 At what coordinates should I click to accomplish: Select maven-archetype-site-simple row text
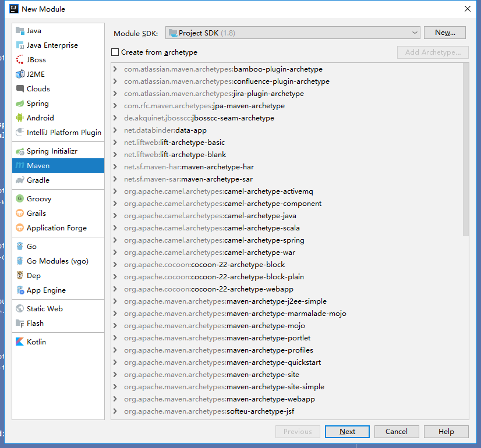click(224, 387)
